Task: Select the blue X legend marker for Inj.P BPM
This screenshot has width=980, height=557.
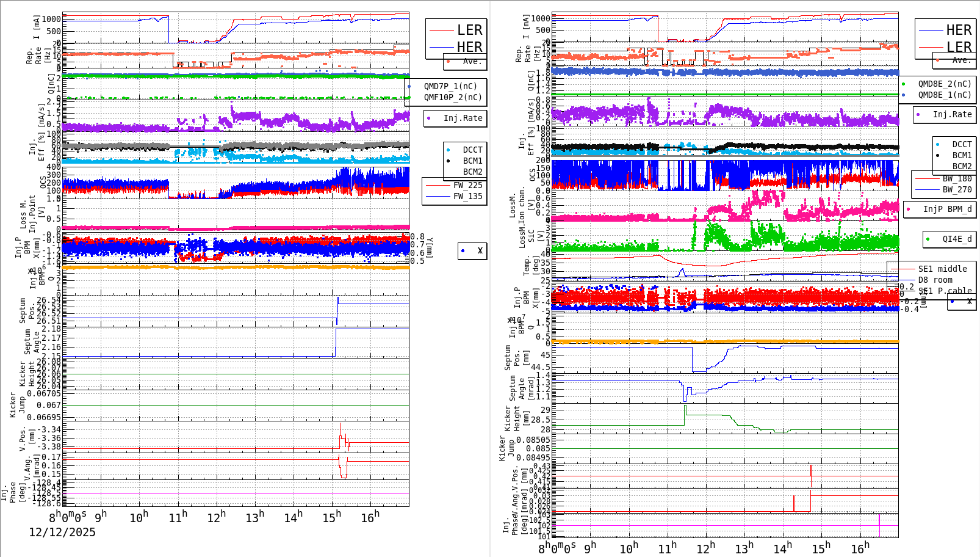Action: [x=464, y=250]
